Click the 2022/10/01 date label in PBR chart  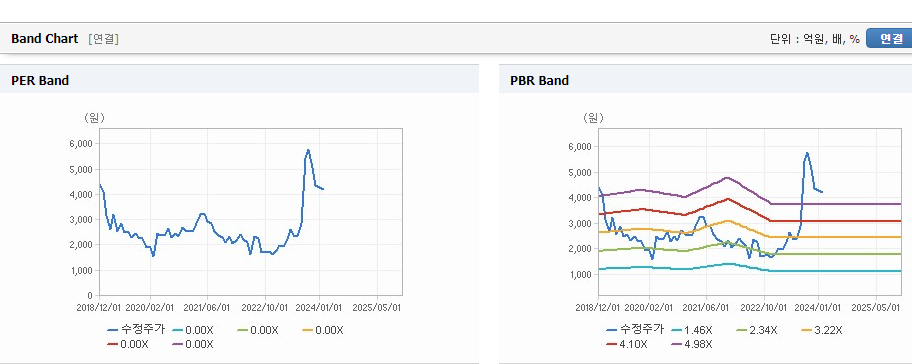tap(763, 307)
